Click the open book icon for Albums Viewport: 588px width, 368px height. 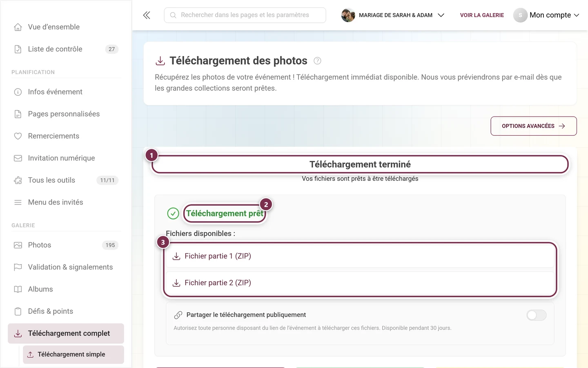point(18,289)
